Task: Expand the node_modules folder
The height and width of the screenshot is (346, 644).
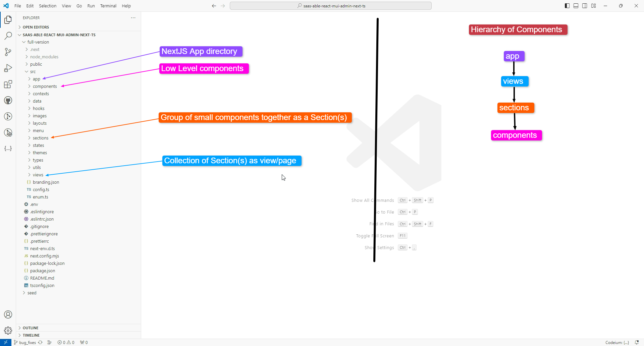Action: pyautogui.click(x=78, y=57)
